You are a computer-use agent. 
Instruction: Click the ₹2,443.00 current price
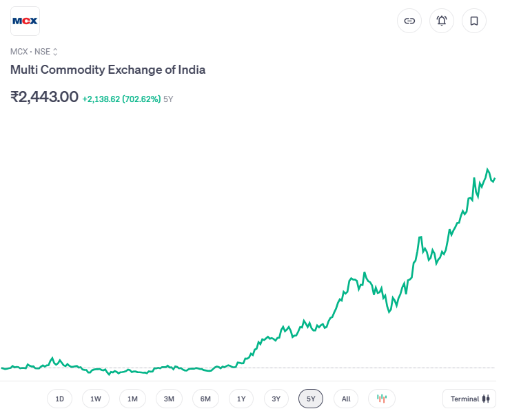click(x=44, y=97)
